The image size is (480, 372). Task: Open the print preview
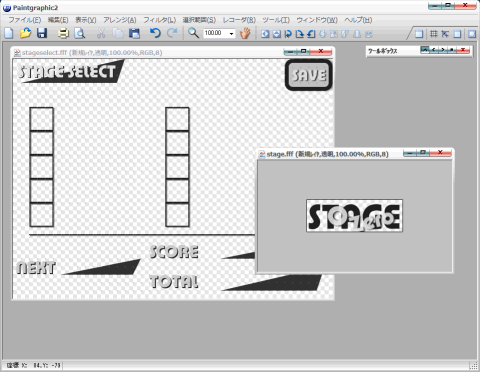[80, 33]
